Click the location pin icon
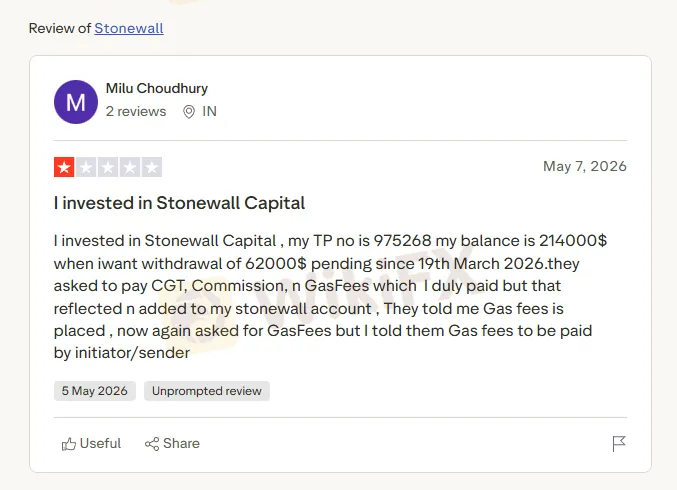 tap(189, 112)
